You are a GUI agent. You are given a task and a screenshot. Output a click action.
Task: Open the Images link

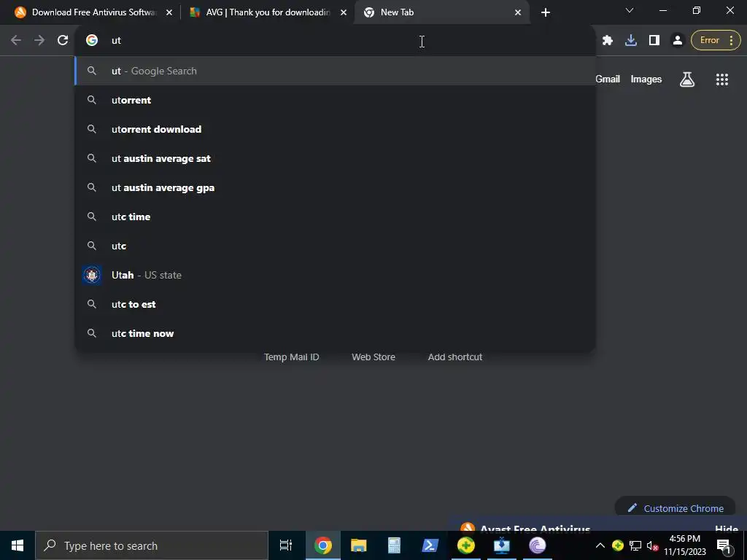point(646,79)
